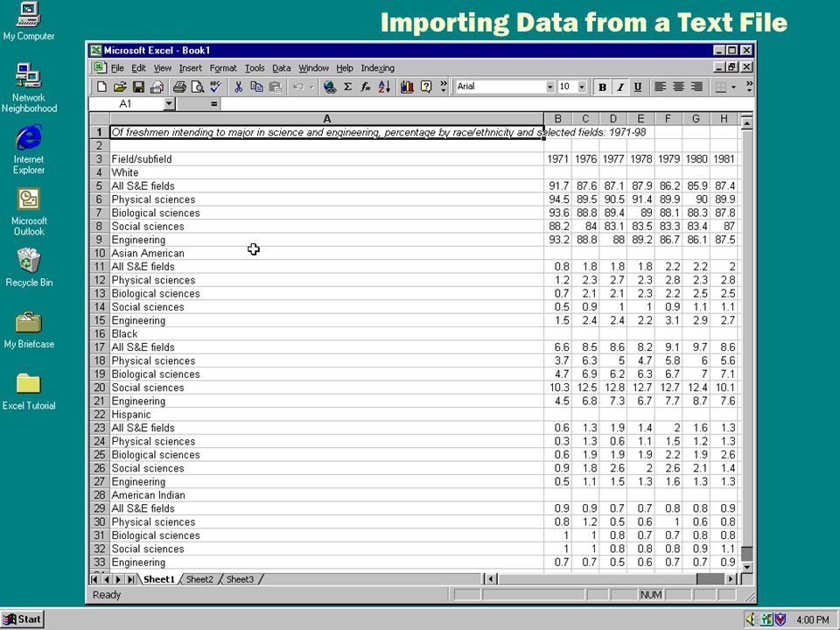Screen dimensions: 840x630
Task: Run the ABC Spelling check icon
Action: [x=216, y=87]
